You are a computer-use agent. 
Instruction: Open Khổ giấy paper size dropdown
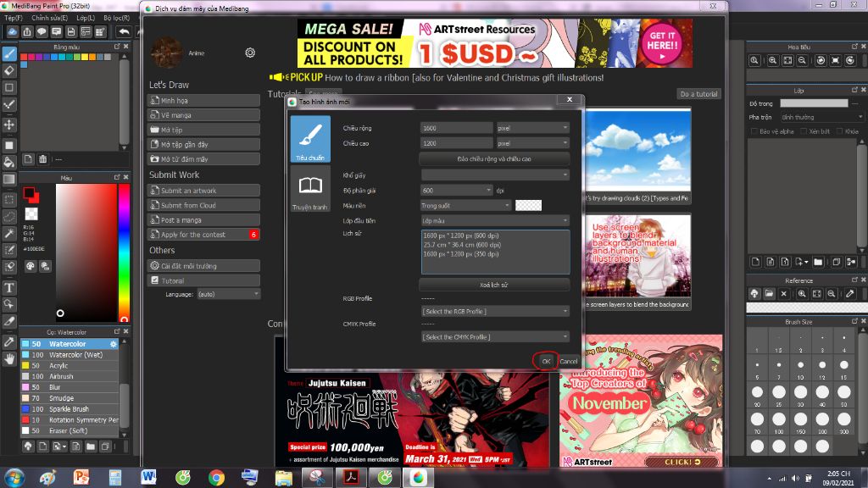(495, 175)
